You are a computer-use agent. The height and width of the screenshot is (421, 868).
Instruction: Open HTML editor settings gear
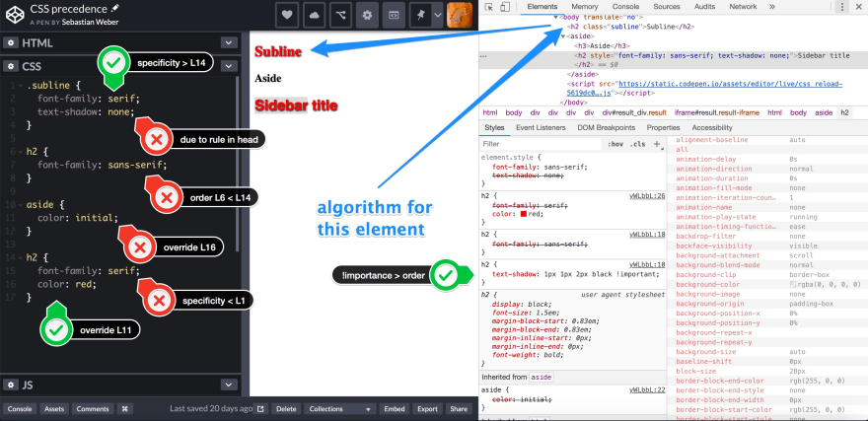[11, 43]
